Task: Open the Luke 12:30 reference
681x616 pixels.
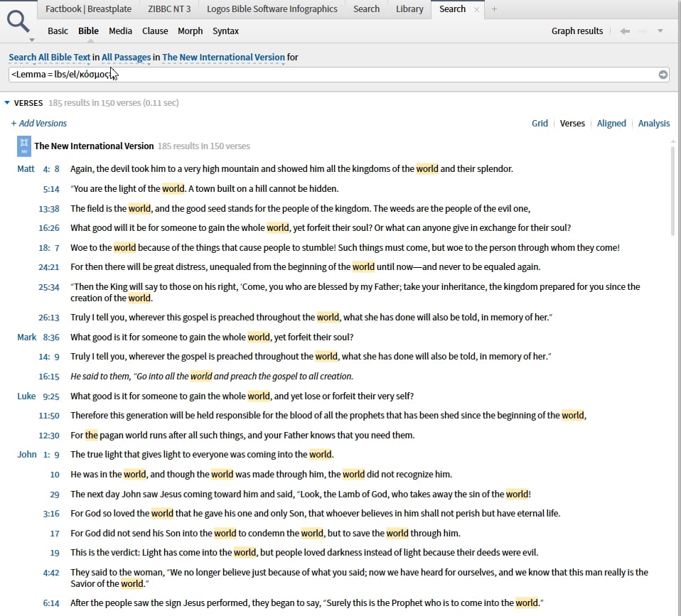Action: 48,436
